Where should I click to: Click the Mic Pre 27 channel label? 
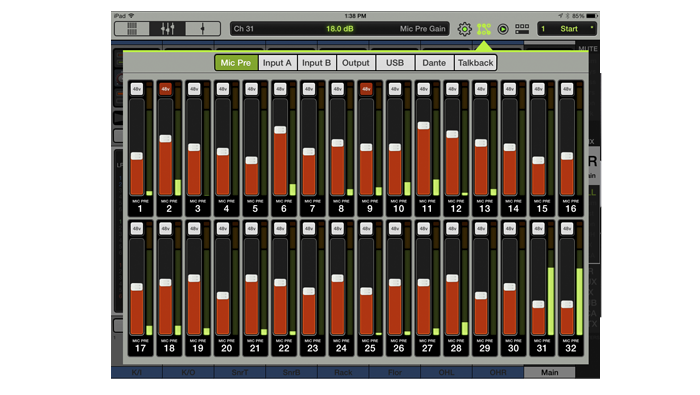[x=427, y=346]
